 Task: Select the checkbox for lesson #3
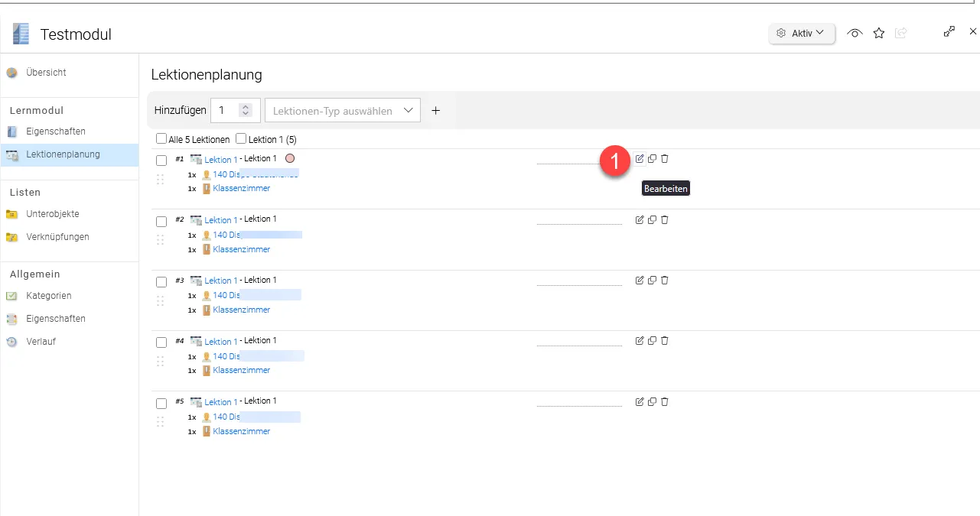tap(161, 282)
